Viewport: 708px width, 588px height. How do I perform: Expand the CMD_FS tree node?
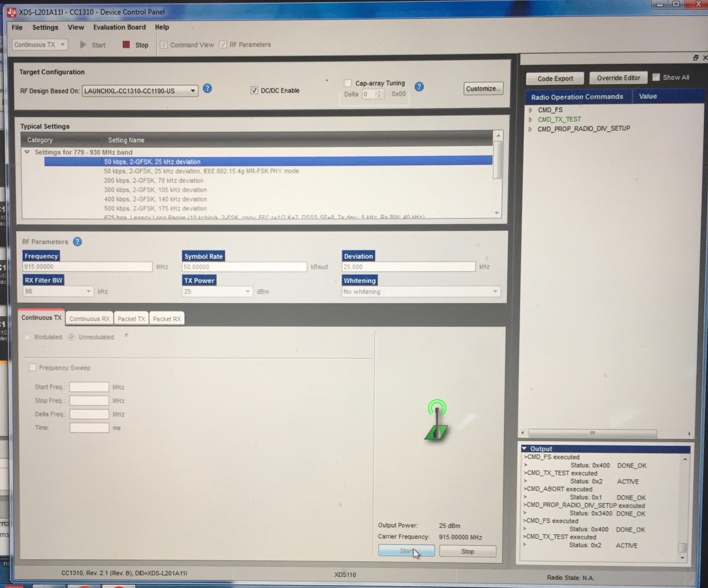(531, 110)
